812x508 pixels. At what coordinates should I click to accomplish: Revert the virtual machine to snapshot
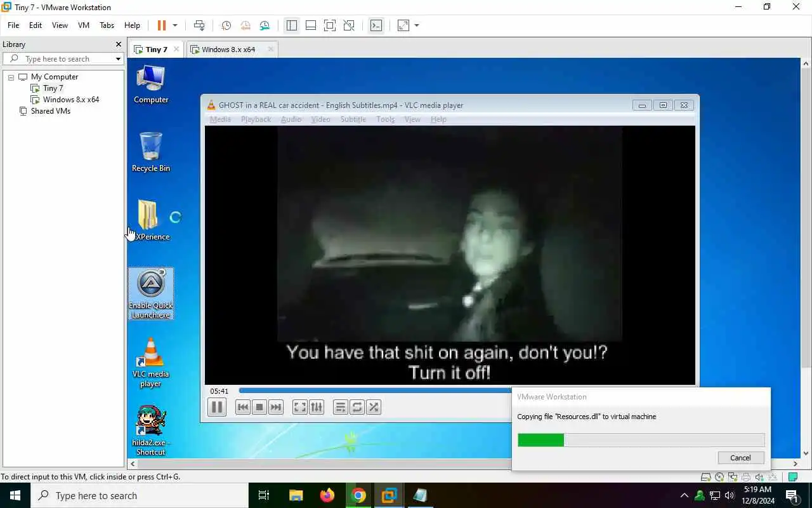245,25
